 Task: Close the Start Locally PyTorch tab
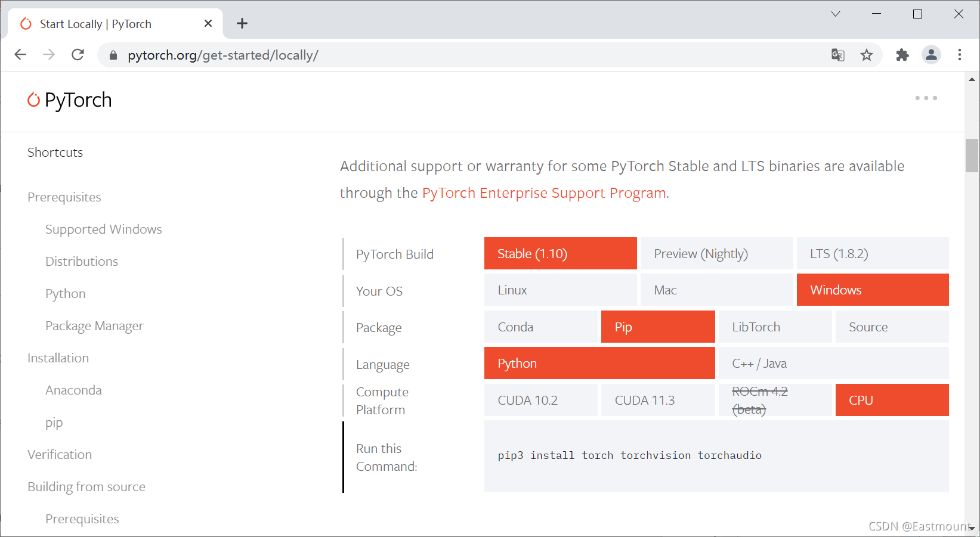click(208, 23)
